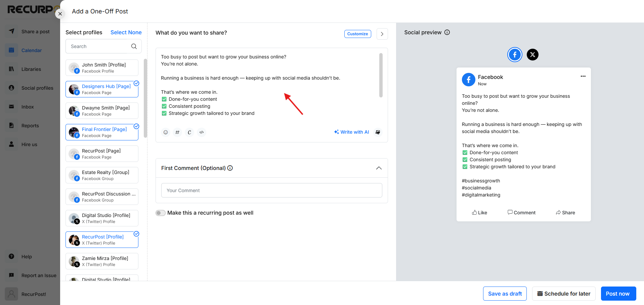Click the Social preview info icon
This screenshot has height=305, width=644.
point(447,32)
